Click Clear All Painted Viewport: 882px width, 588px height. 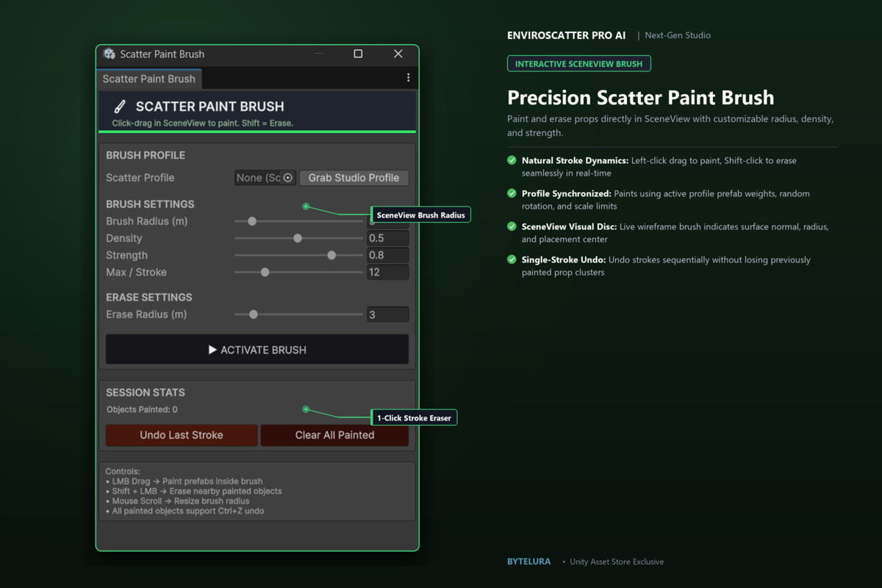pos(334,435)
